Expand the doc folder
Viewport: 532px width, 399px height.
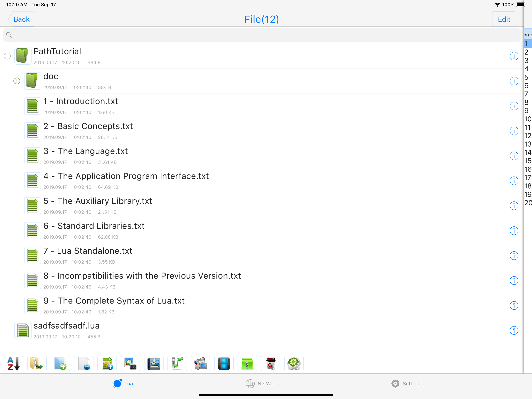coord(17,81)
